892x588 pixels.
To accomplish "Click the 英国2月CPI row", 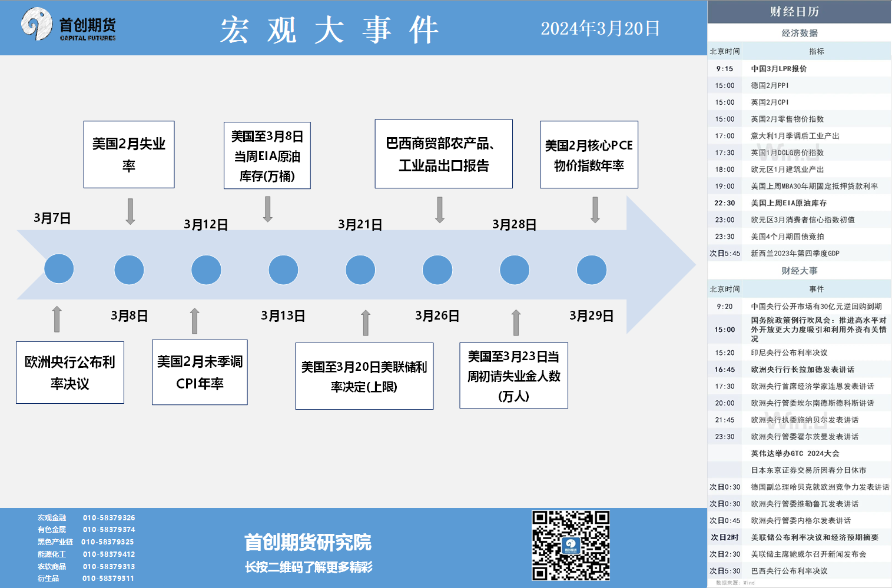I will [799, 102].
